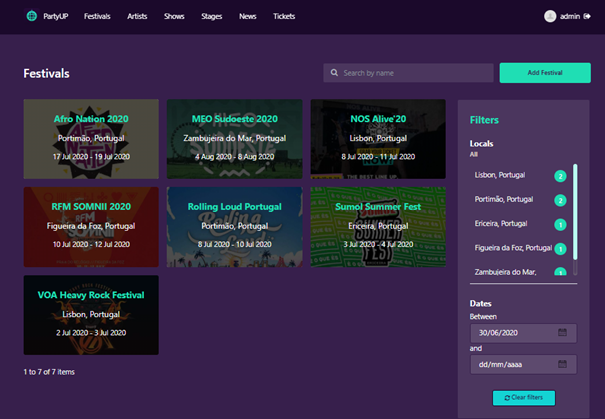Screen dimensions: 605x419
Task: Click the admin username link
Action: (x=570, y=16)
